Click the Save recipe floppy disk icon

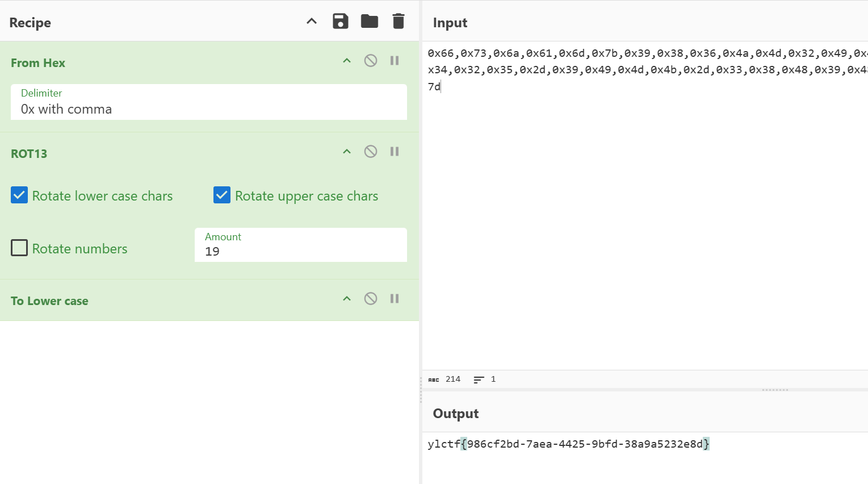340,22
